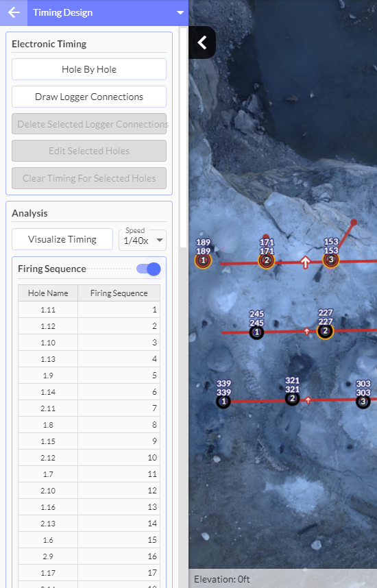Select hole 2.9 row in table

[89, 556]
